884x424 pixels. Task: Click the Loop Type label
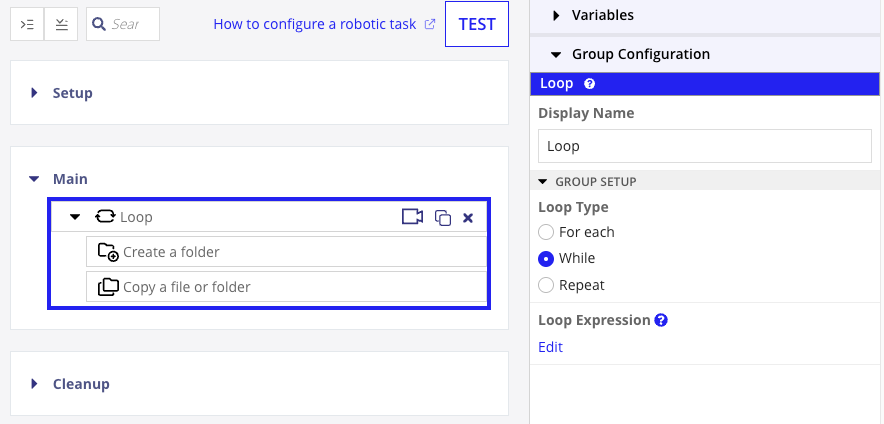[x=573, y=207]
